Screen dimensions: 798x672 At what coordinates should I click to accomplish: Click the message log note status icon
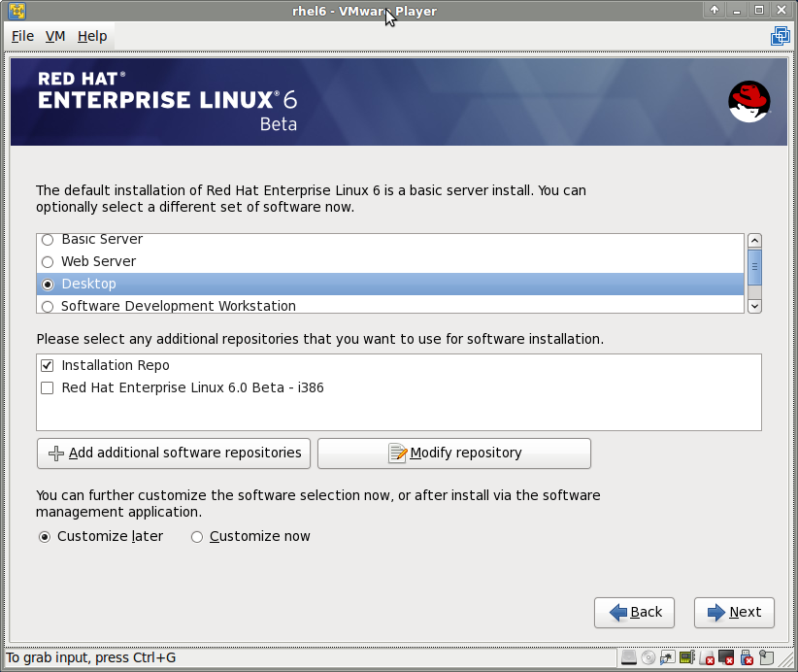pyautogui.click(x=766, y=657)
